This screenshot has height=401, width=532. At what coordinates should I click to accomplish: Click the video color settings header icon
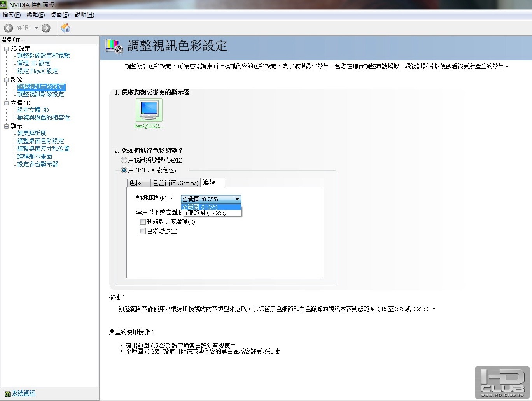114,46
